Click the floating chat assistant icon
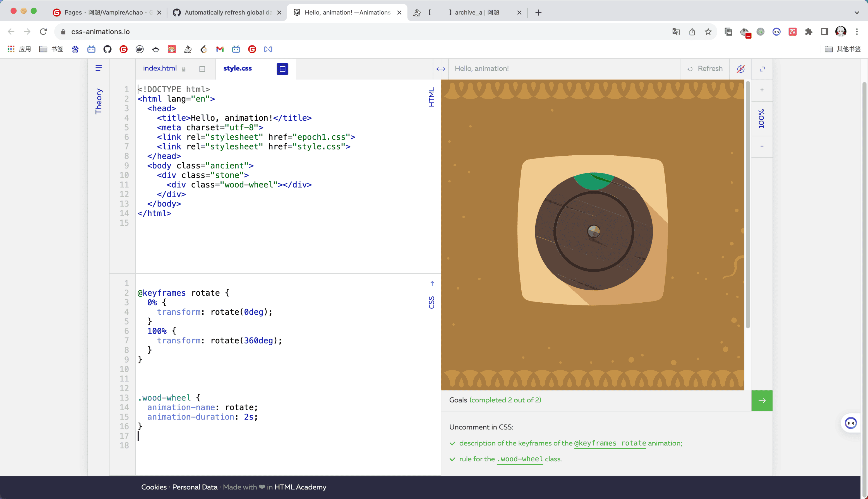 pos(850,423)
